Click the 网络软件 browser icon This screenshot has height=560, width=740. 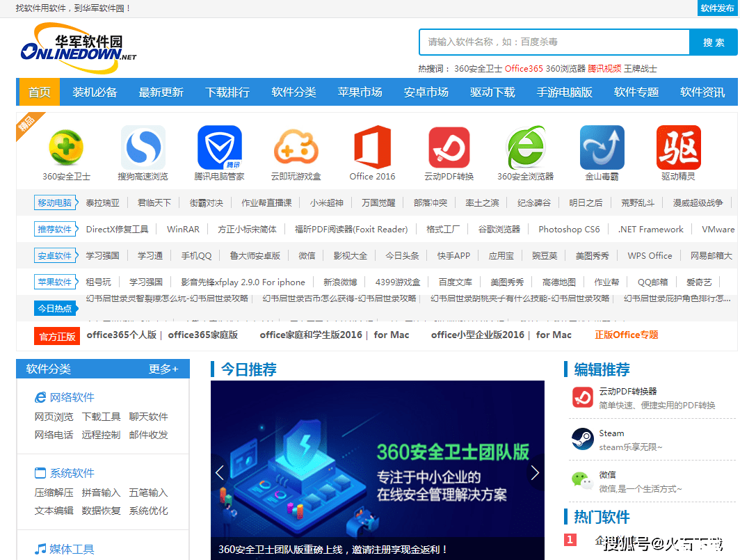[40, 398]
